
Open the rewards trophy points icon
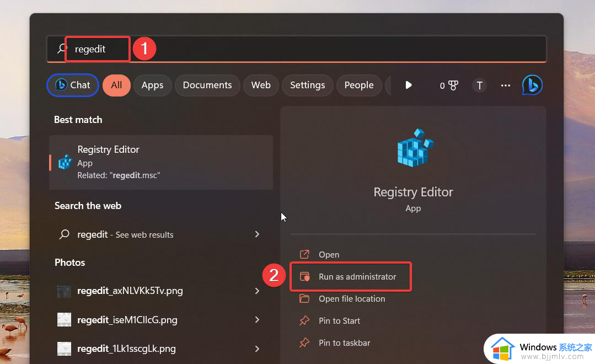coord(449,85)
